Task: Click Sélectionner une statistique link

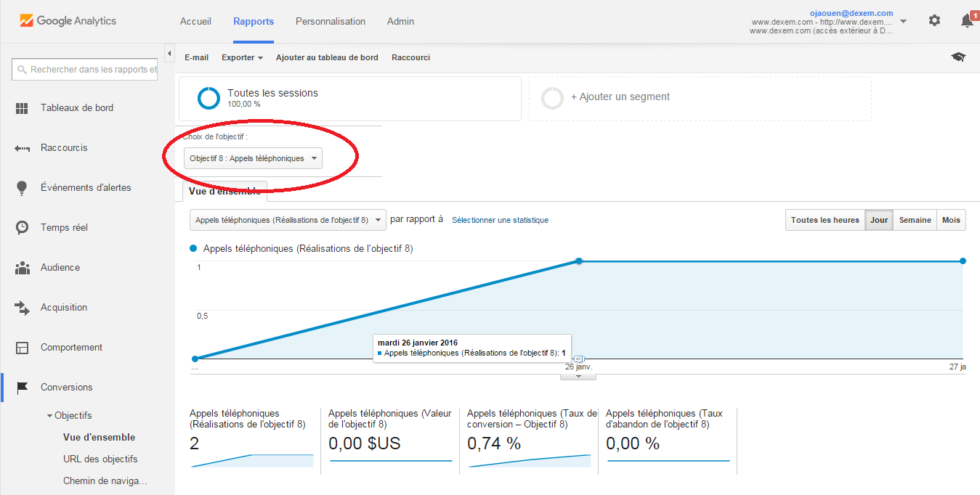Action: click(x=500, y=219)
